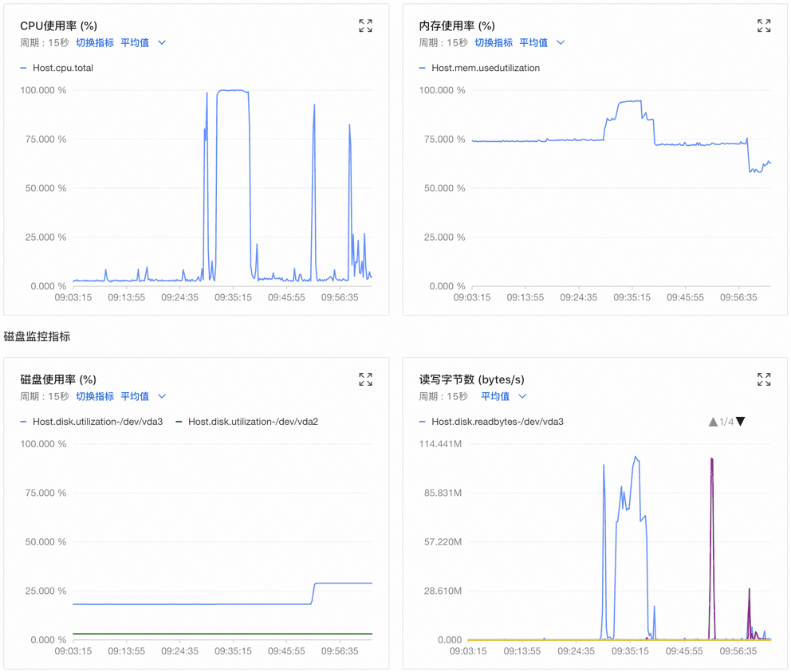Click the 读写字节数 (bytes/s) chart title
Viewport: 791px width, 672px height.
click(472, 379)
